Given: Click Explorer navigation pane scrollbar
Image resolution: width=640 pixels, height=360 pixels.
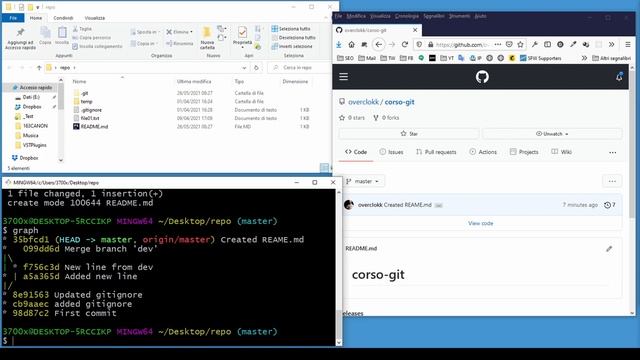Looking at the screenshot, I should (61, 120).
